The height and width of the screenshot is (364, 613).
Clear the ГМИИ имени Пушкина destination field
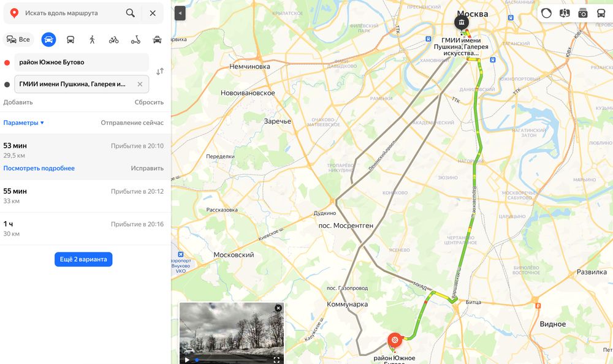(x=140, y=84)
